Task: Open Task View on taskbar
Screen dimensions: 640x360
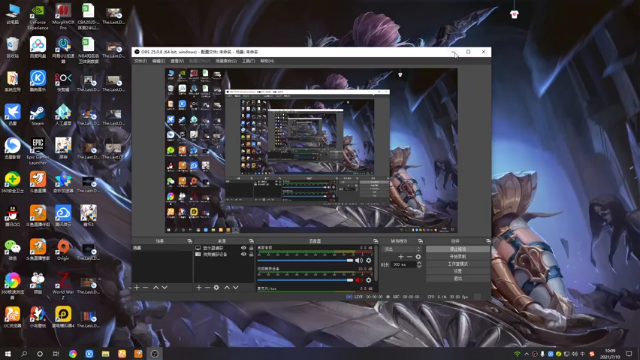Action: (x=56, y=354)
